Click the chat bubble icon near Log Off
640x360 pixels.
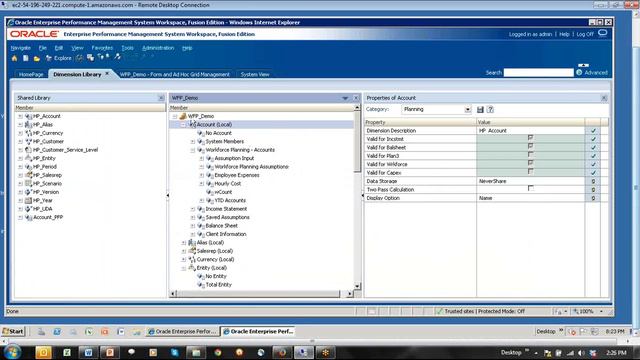[602, 34]
